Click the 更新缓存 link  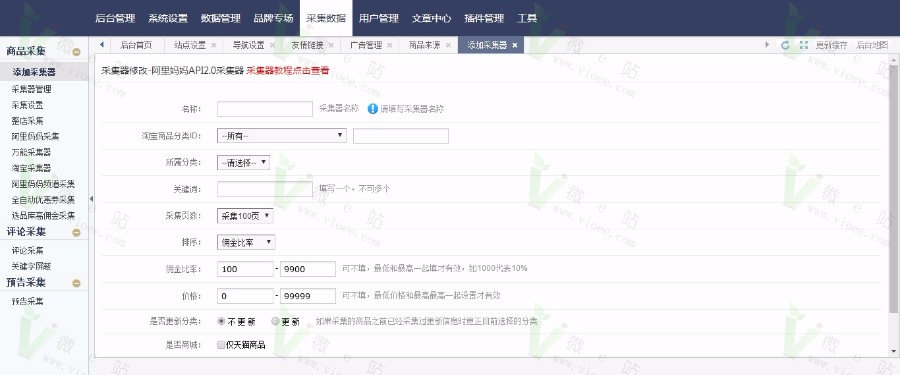click(831, 45)
